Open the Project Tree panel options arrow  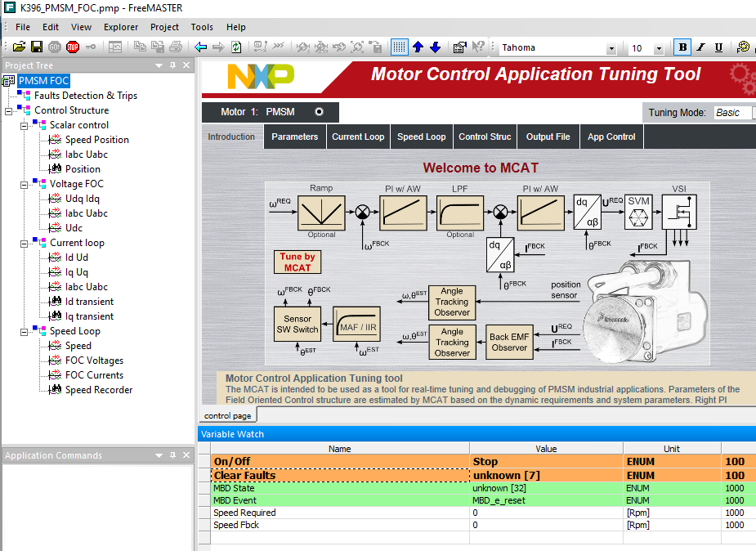tap(159, 65)
